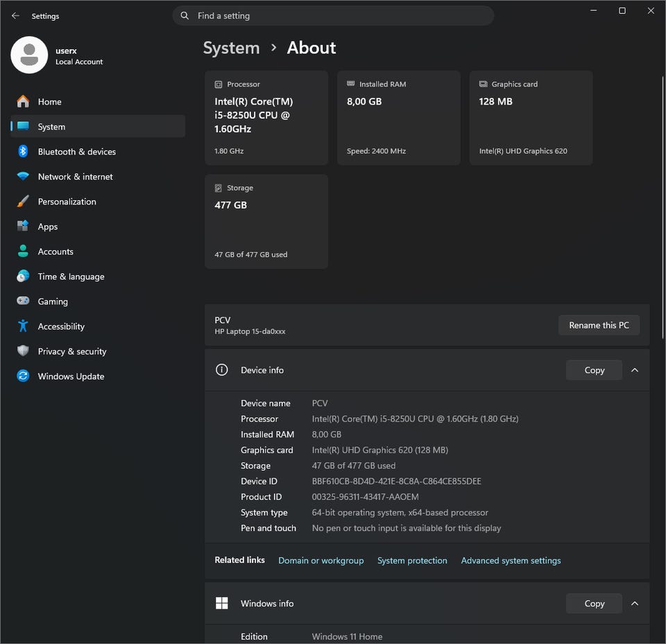Click System in the breadcrumb

[x=232, y=48]
